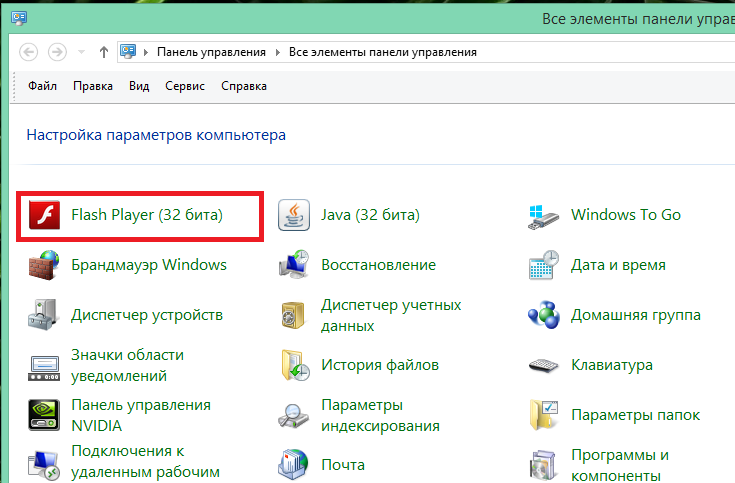This screenshot has width=735, height=483.
Task: Open Flash Player (32 бита) link
Action: click(147, 215)
